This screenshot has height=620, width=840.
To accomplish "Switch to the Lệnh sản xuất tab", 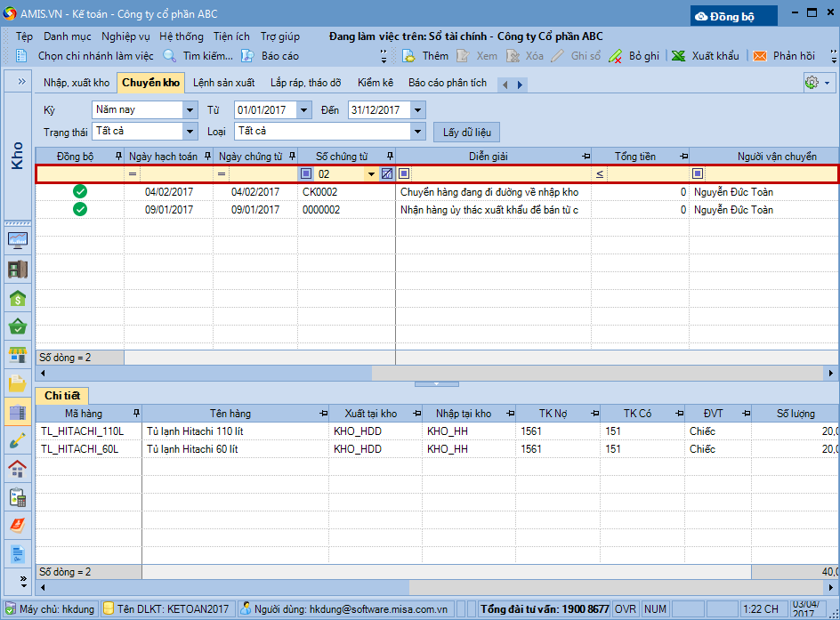I will click(x=223, y=83).
